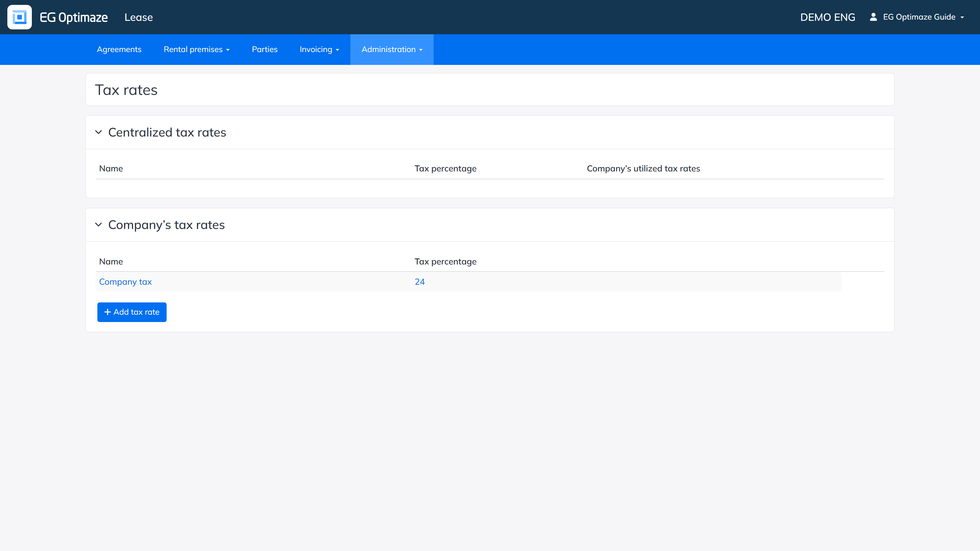Click the Centralized tax rates heading text

[x=168, y=132]
